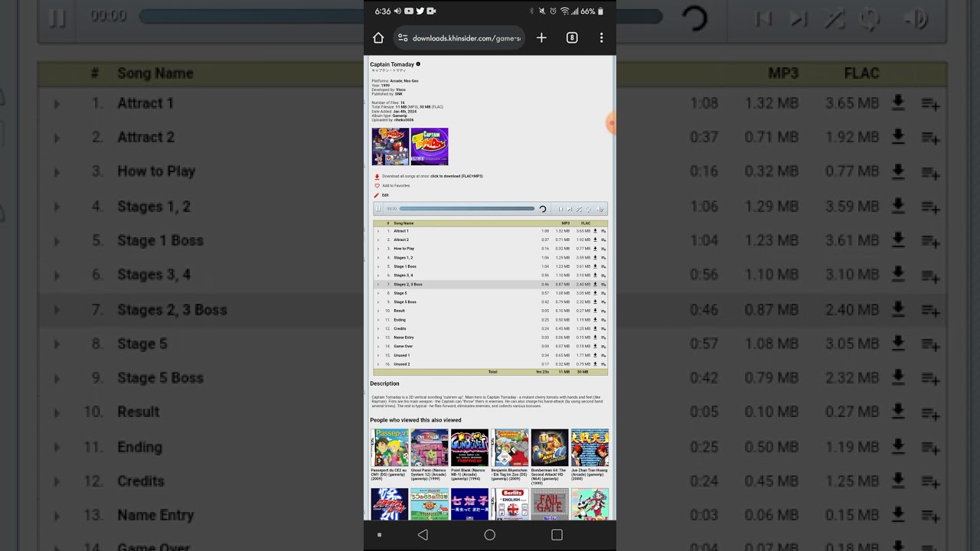This screenshot has height=551, width=980.
Task: Add Stage 5 to playlist
Action: click(603, 293)
